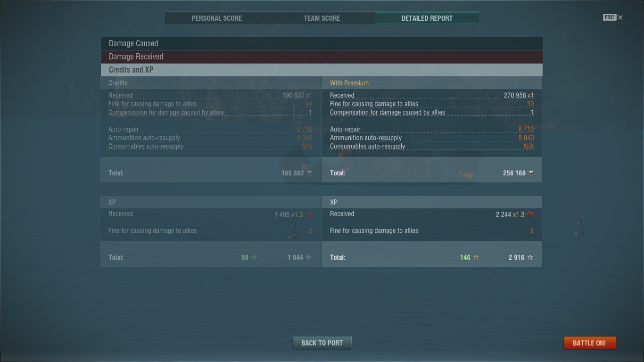Switch to the Personal Score tab
The height and width of the screenshot is (362, 644).
(x=217, y=18)
